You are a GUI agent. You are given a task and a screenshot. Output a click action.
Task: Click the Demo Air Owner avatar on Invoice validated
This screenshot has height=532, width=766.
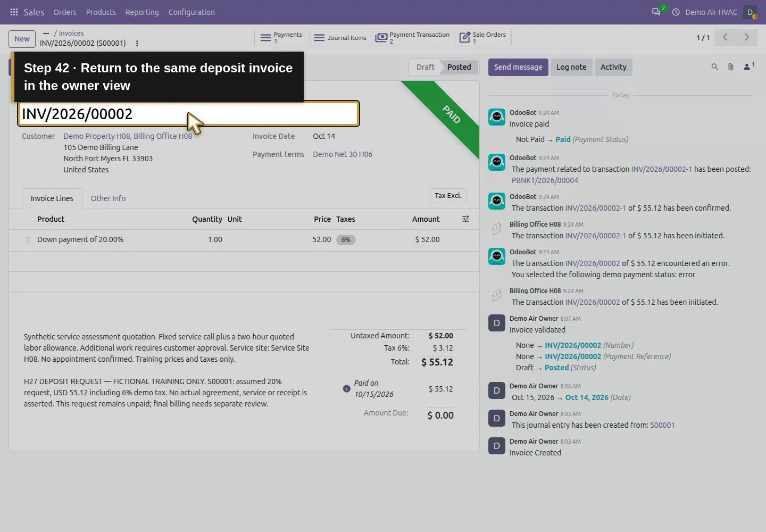pos(497,323)
